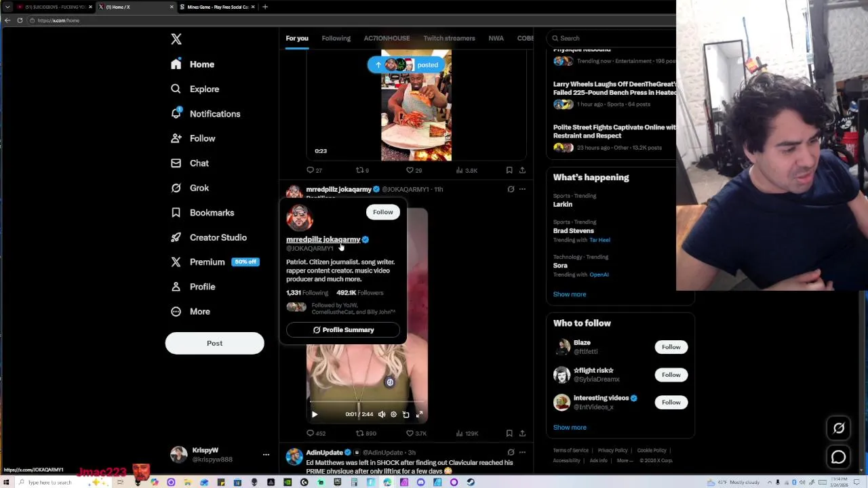
Task: Open the Follow page in sidebar
Action: pyautogui.click(x=193, y=138)
